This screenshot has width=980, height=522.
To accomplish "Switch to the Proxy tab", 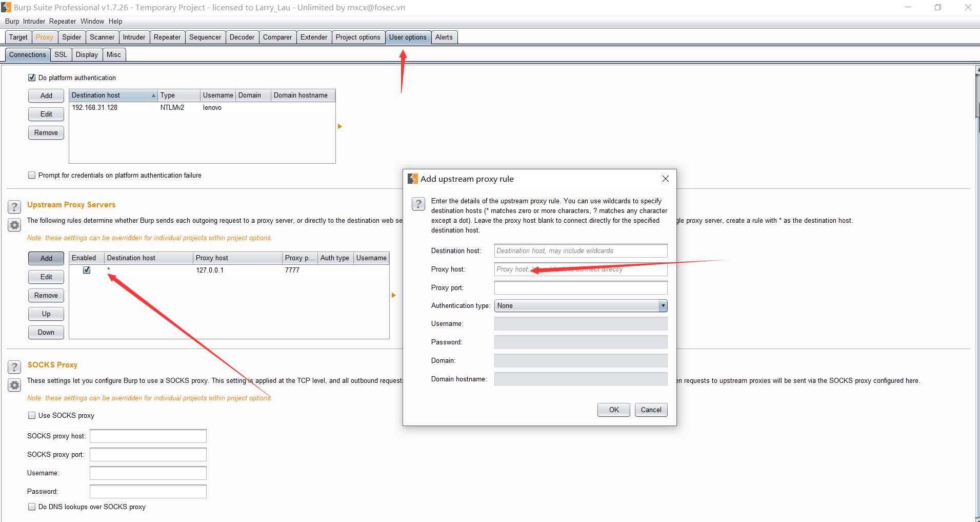I will click(x=45, y=37).
